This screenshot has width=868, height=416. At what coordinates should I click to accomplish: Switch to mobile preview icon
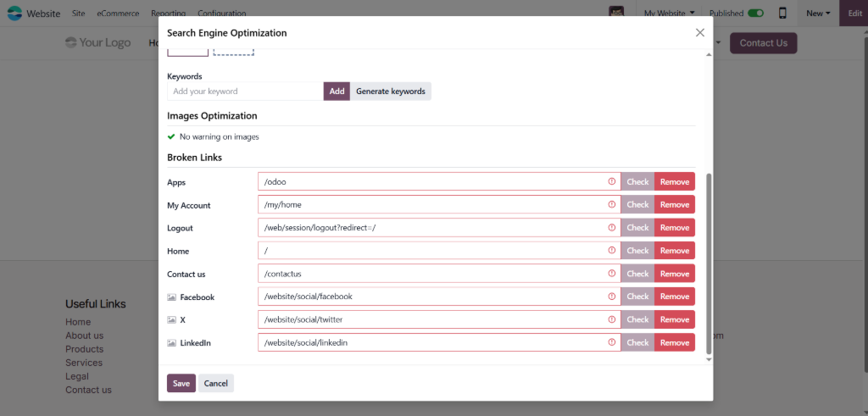pos(782,14)
